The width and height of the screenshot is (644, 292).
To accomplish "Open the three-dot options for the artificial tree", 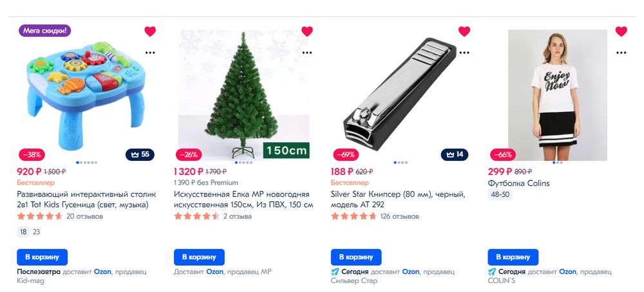I will (307, 53).
